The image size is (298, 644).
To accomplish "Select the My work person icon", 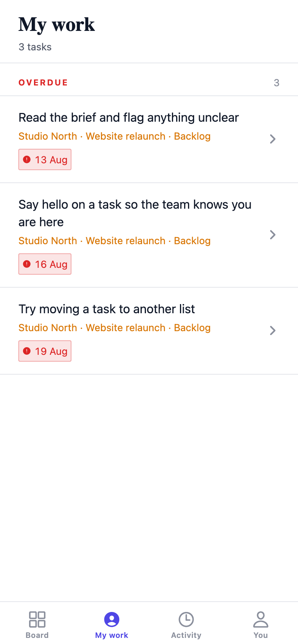I will [x=112, y=619].
